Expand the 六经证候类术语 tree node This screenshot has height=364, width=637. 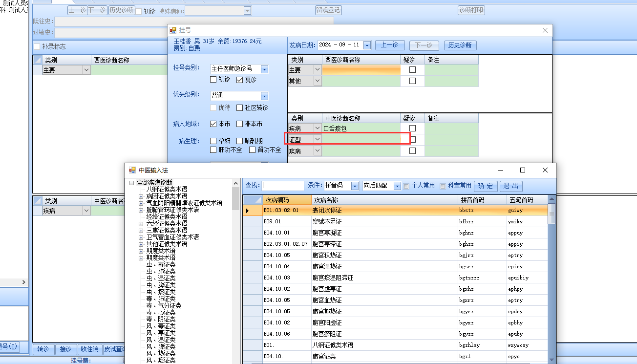click(141, 223)
